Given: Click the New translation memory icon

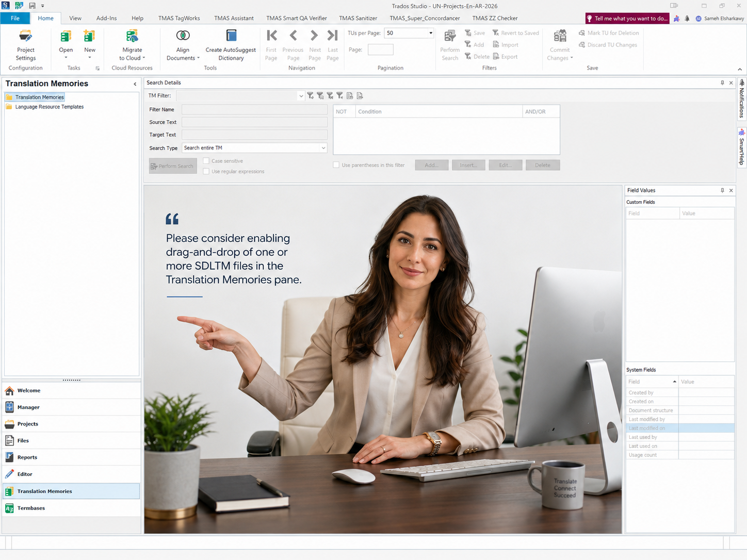Looking at the screenshot, I should pyautogui.click(x=90, y=36).
